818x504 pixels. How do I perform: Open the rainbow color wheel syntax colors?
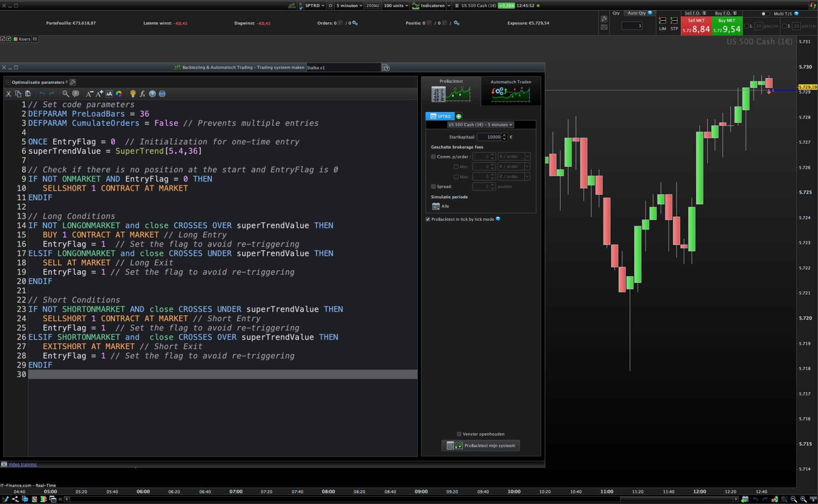[x=119, y=94]
